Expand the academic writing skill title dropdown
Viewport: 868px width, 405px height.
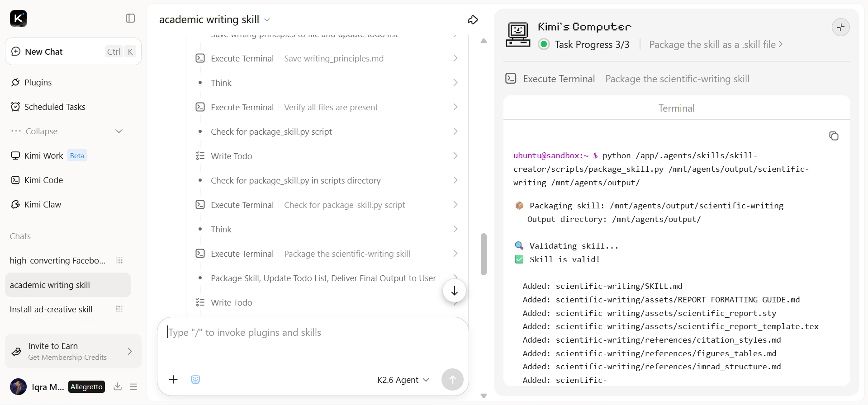click(267, 20)
